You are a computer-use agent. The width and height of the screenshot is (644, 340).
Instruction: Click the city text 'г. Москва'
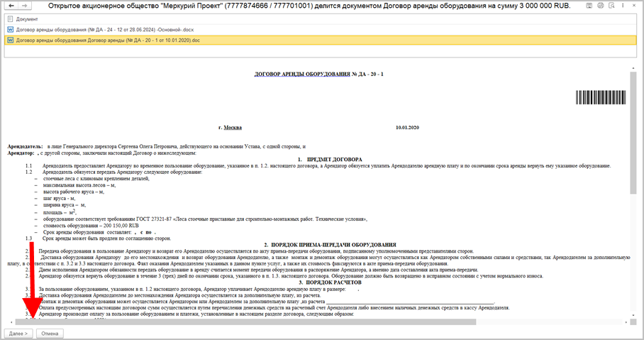pos(230,128)
